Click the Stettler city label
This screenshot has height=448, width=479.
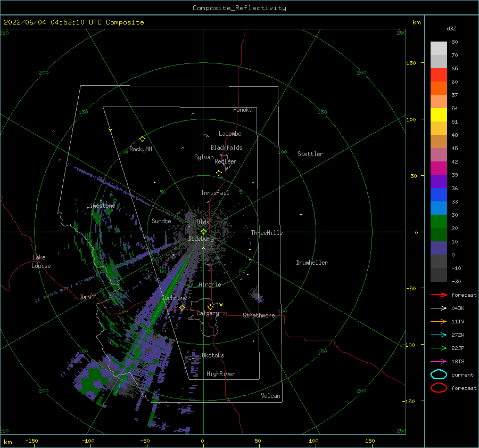[310, 154]
